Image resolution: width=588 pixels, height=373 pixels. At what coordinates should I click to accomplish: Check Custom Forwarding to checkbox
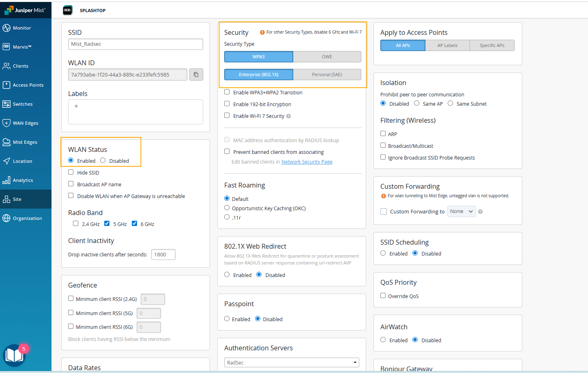384,211
